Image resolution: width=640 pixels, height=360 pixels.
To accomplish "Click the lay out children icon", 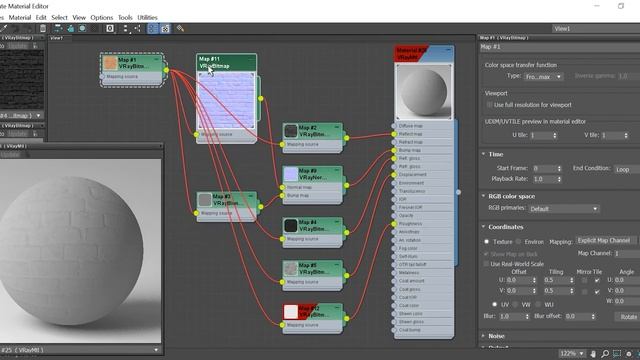I will (x=138, y=28).
